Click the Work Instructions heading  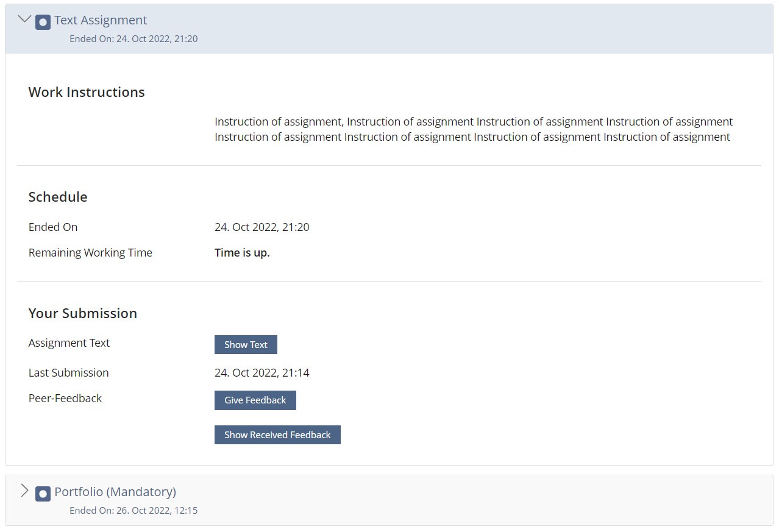click(x=87, y=92)
